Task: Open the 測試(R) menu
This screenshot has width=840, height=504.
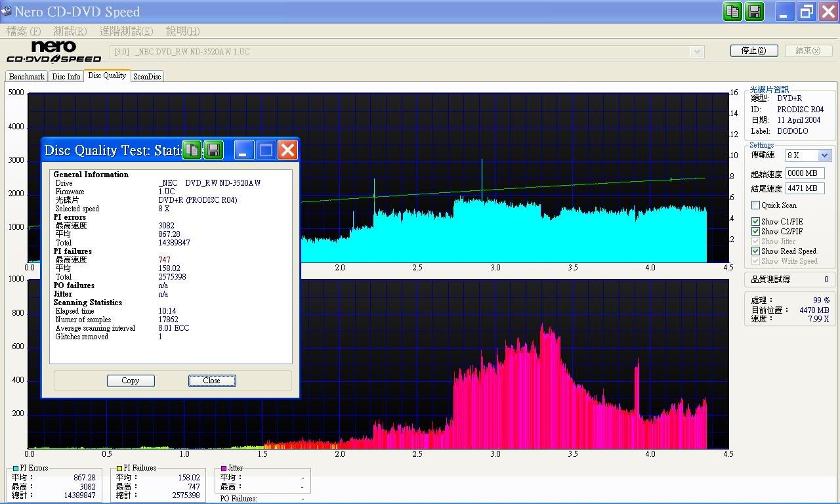Action: tap(70, 31)
